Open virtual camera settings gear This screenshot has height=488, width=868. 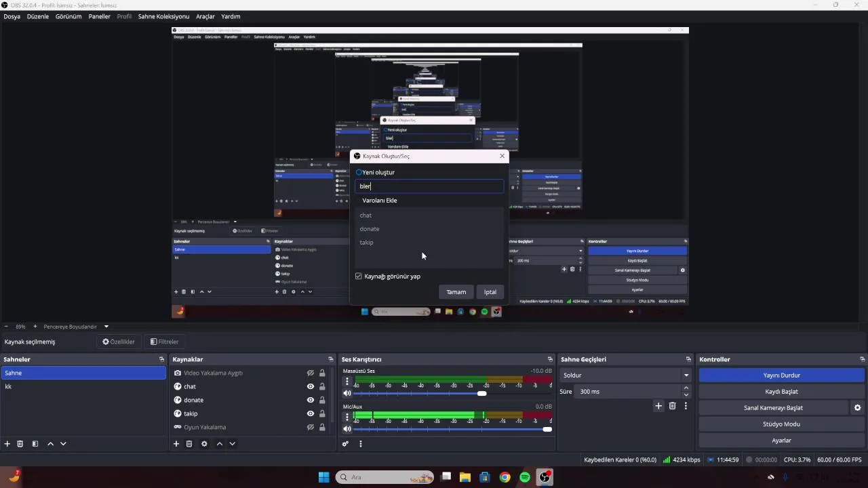click(x=857, y=408)
